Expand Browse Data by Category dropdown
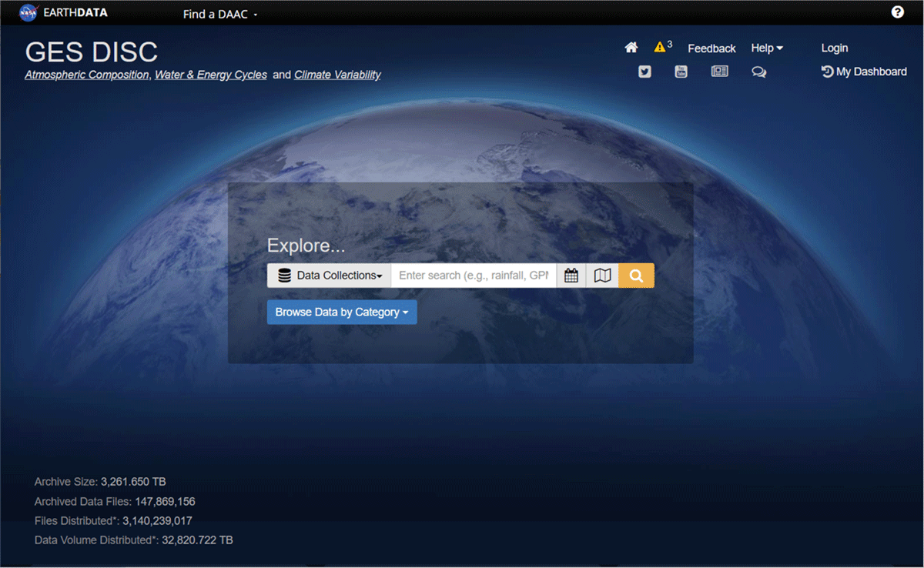 (x=342, y=312)
